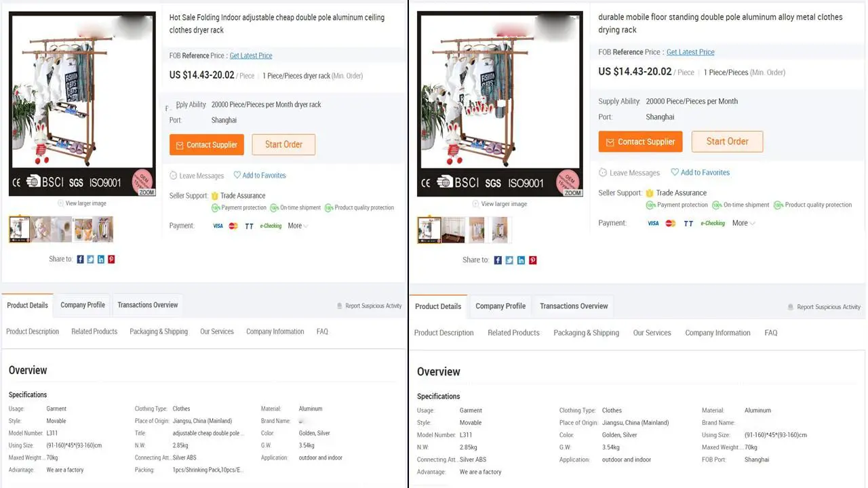The image size is (868, 488).
Task: Share left product on Facebook
Action: (x=80, y=260)
